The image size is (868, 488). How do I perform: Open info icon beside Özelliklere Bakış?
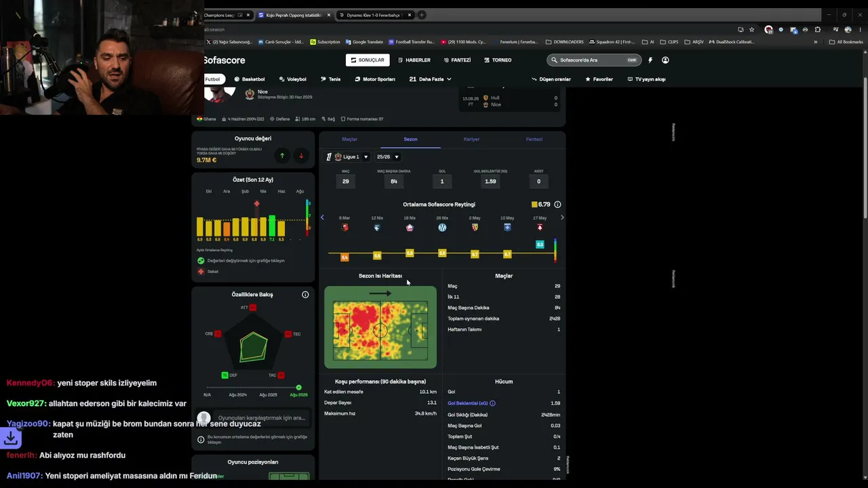(305, 295)
